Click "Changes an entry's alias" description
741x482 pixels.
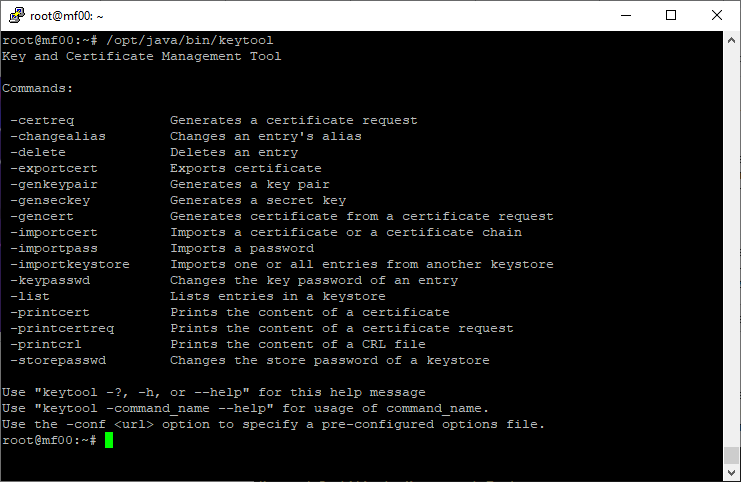266,137
